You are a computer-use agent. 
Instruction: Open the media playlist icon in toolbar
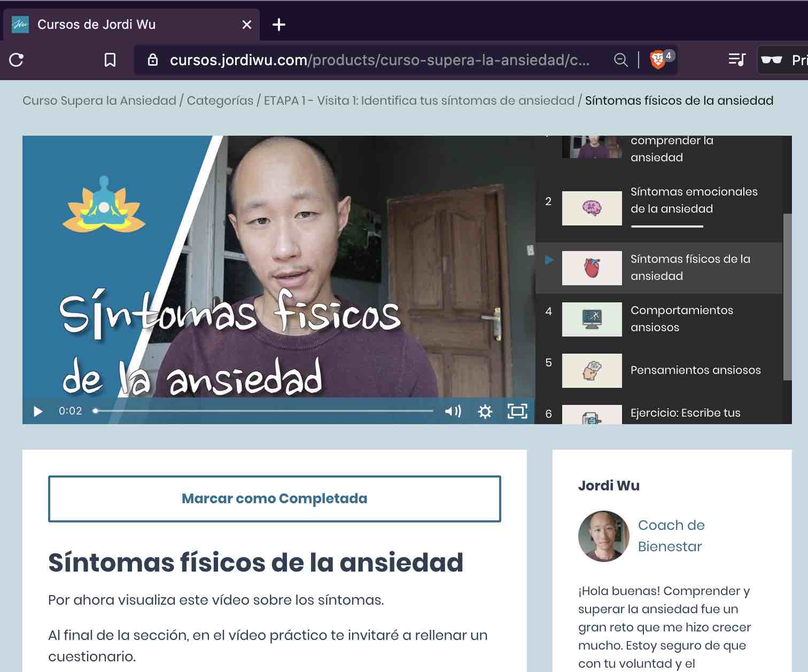737,59
